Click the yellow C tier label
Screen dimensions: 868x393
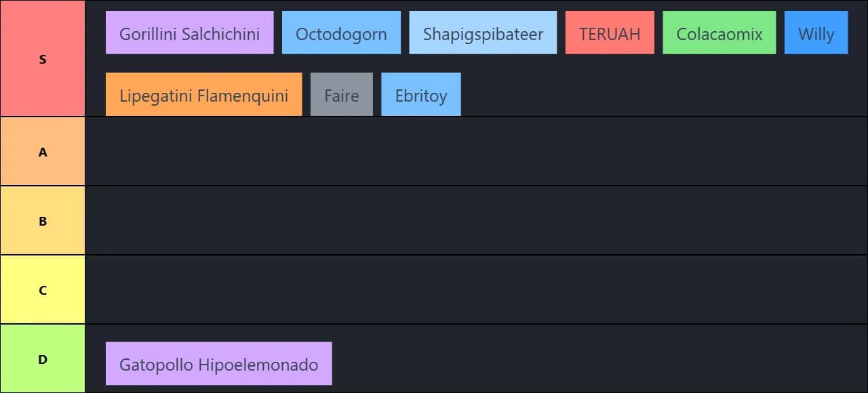43,290
